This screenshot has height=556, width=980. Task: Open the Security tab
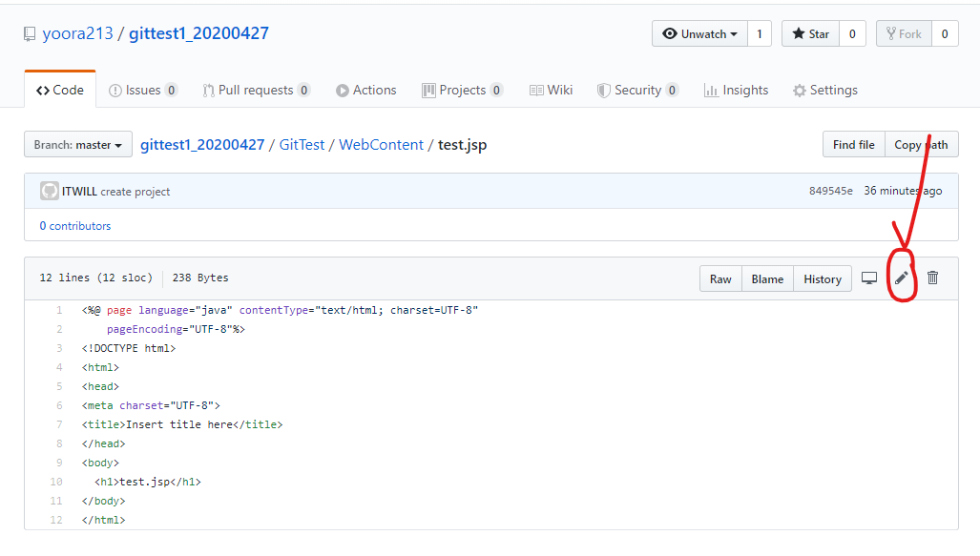637,90
